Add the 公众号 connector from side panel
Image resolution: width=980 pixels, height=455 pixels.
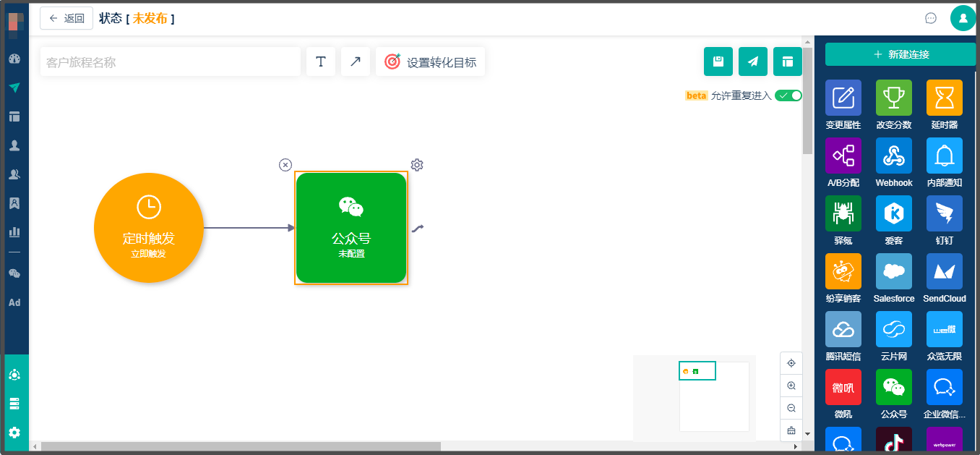pyautogui.click(x=894, y=387)
